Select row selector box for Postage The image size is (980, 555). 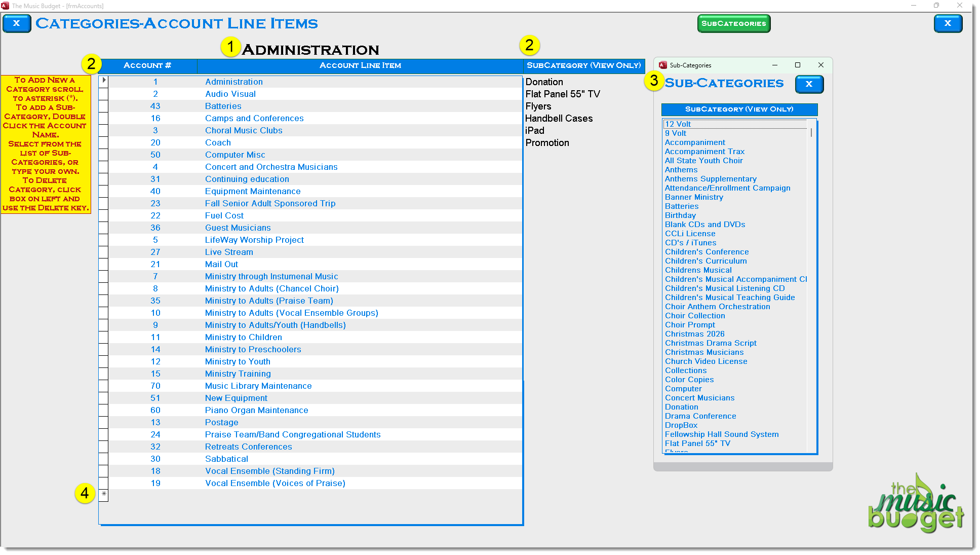(103, 422)
